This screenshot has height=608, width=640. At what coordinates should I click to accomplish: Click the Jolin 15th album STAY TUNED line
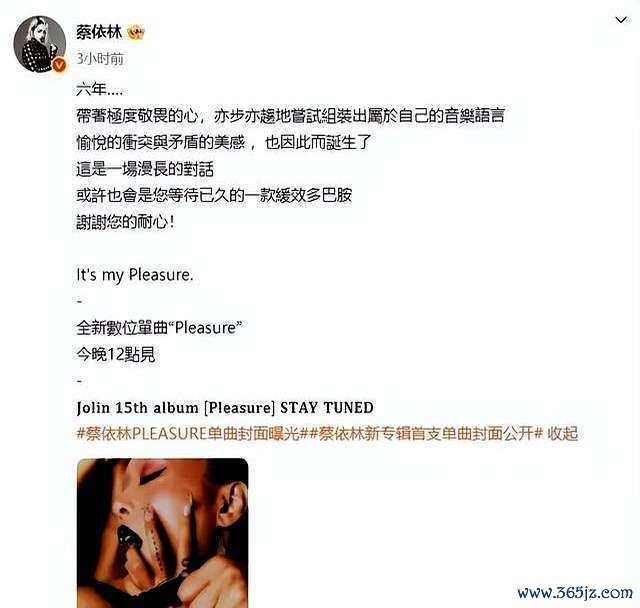point(225,408)
